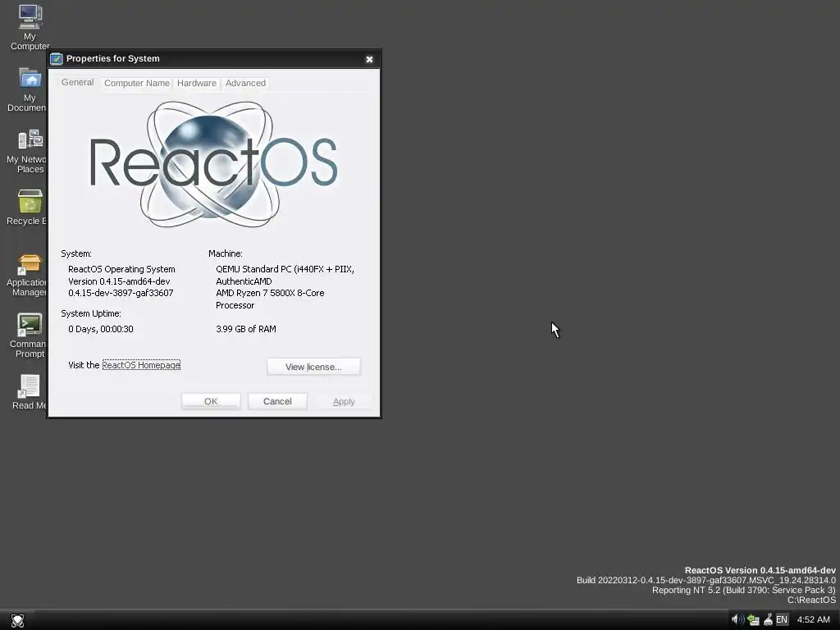
Task: Click the 'AMD Ryzen 7 5800X 8-Core' text
Action: tap(270, 293)
